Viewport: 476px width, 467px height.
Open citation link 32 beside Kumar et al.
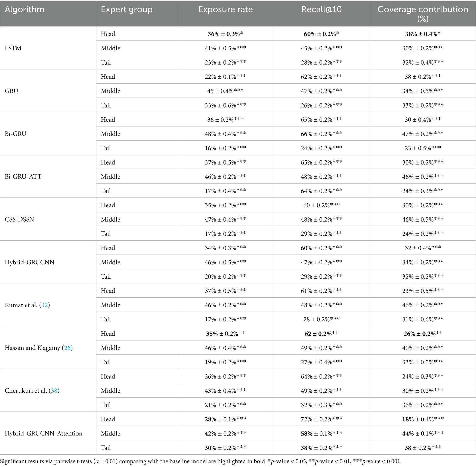(x=44, y=305)
